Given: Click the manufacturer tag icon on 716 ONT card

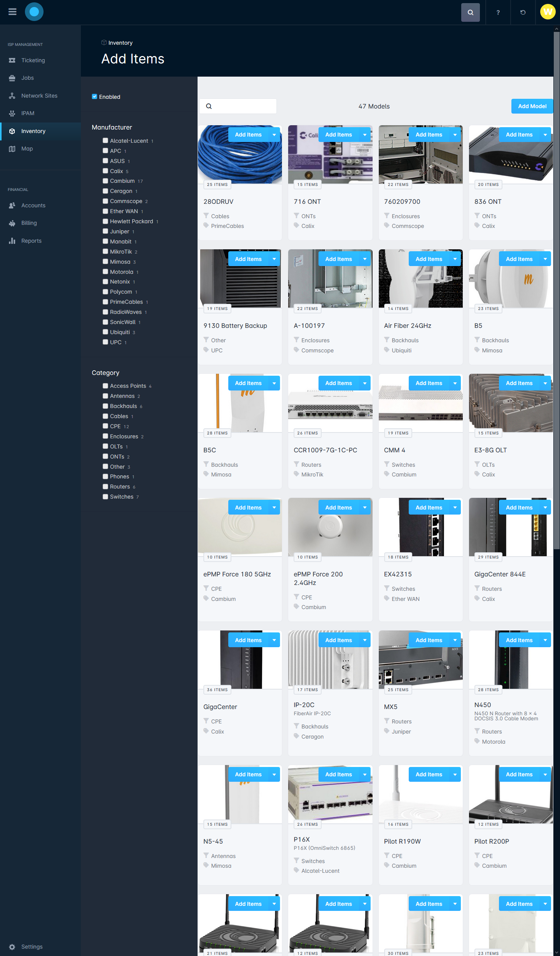Looking at the screenshot, I should (x=296, y=225).
